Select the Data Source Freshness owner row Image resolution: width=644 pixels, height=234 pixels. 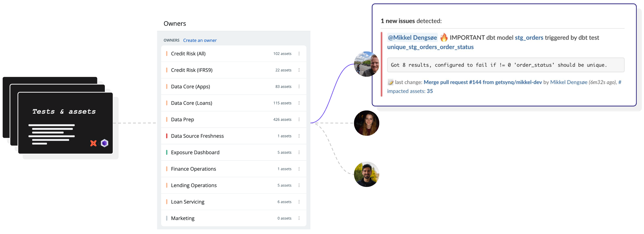point(234,136)
